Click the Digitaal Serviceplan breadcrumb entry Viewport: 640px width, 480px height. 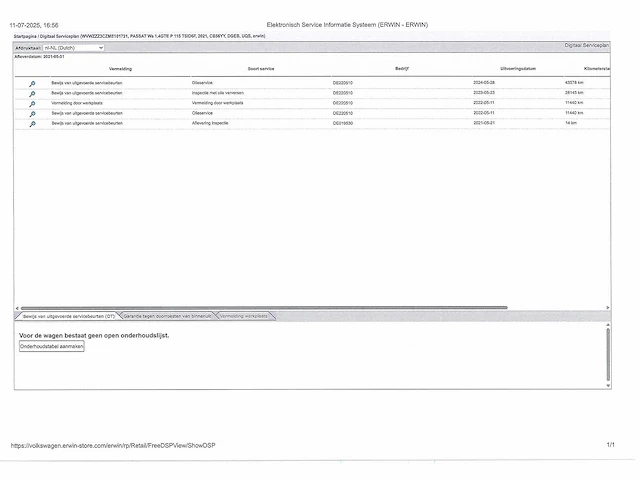[x=60, y=36]
